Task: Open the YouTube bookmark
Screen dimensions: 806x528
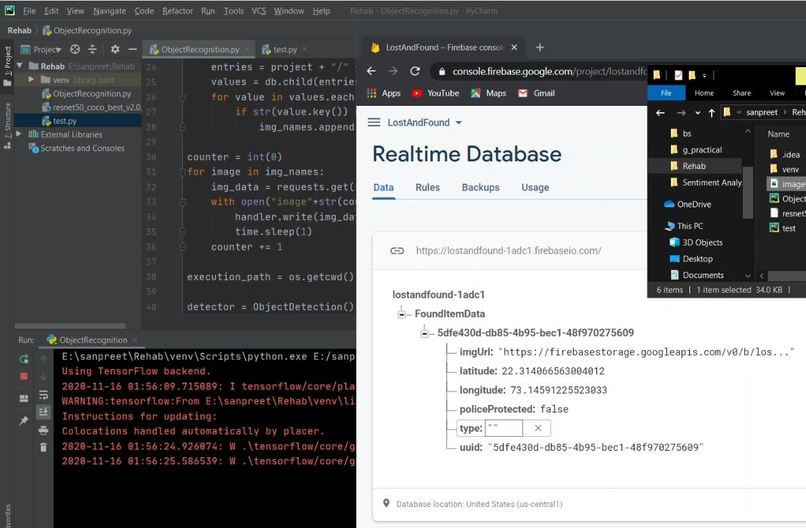Action: [x=436, y=93]
